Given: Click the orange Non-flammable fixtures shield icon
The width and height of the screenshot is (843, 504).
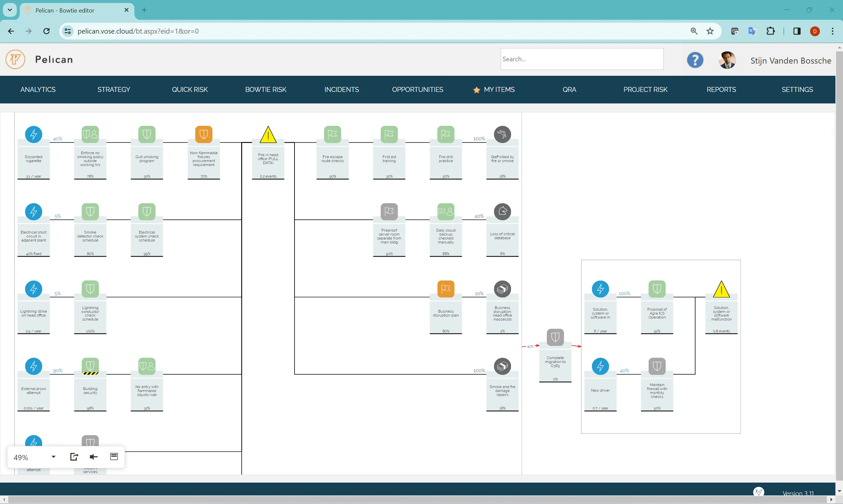Looking at the screenshot, I should [x=204, y=134].
